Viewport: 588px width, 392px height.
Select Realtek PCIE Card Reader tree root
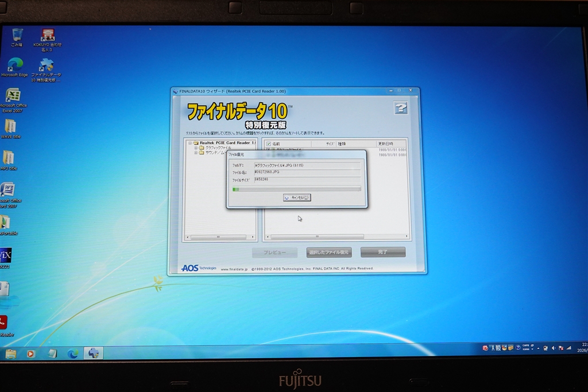(x=227, y=143)
